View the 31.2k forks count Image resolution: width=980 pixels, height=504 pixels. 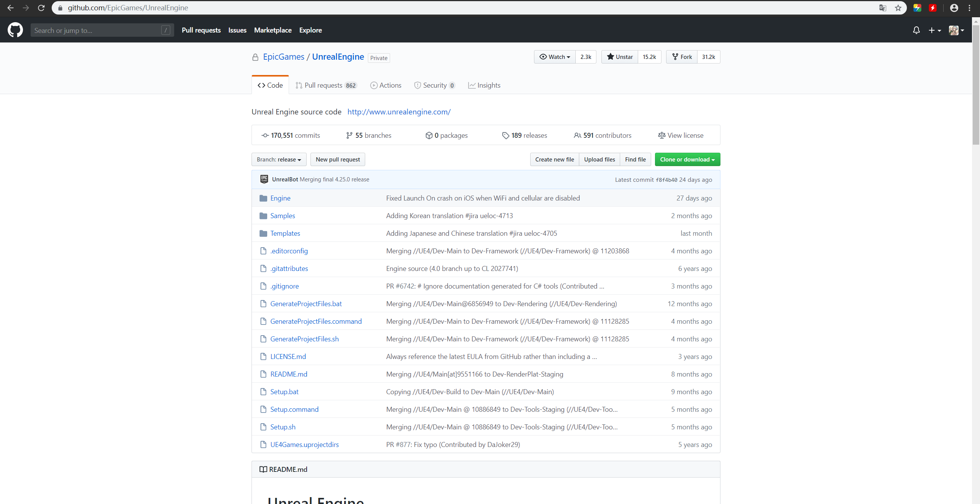pyautogui.click(x=709, y=57)
